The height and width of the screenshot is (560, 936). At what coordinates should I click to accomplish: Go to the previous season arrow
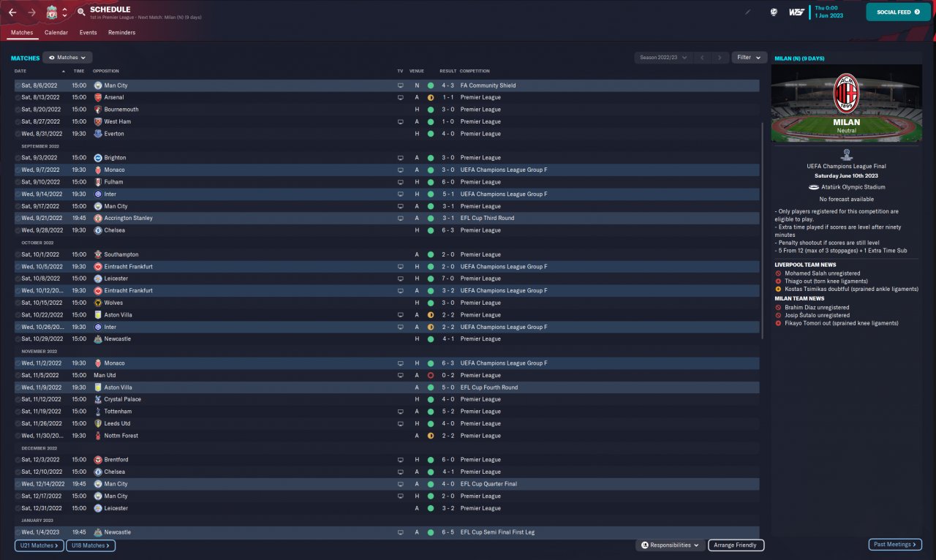702,58
